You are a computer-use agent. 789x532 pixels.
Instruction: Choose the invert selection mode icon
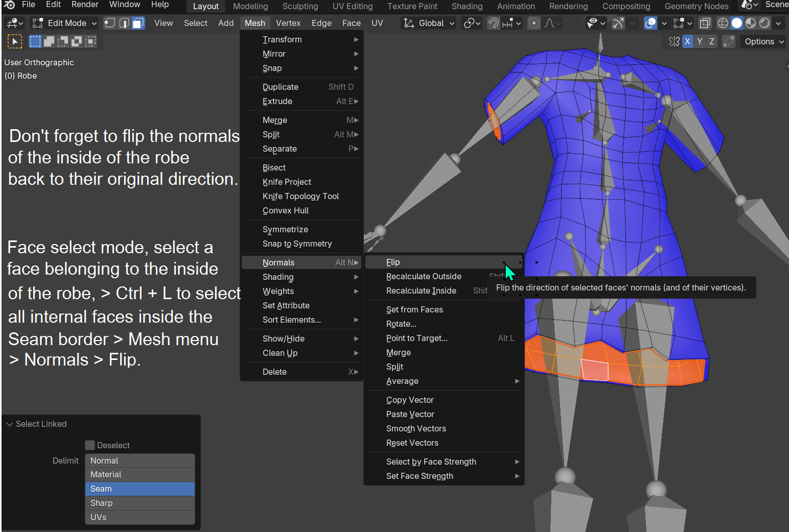pos(77,42)
